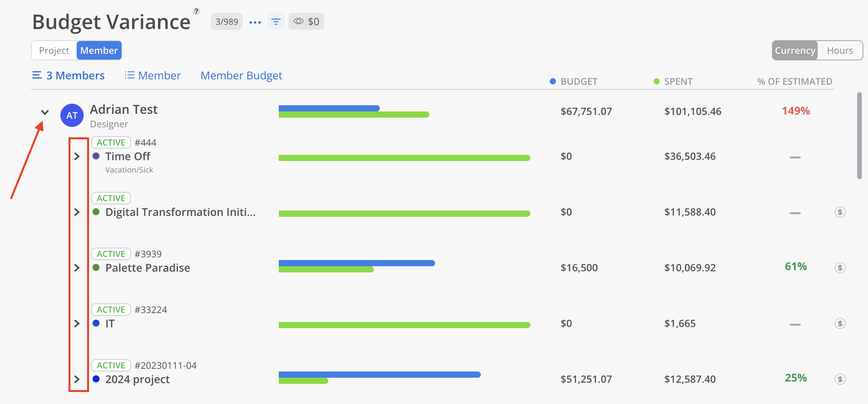Click the dollar icon on IT row
Image resolution: width=868 pixels, height=404 pixels.
[840, 324]
